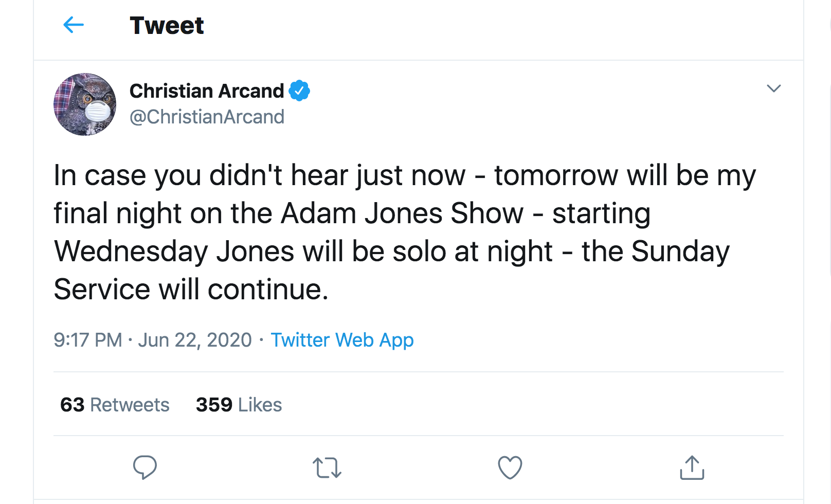831x504 pixels.
Task: Retweet this tweet via the arrows icon
Action: (327, 467)
